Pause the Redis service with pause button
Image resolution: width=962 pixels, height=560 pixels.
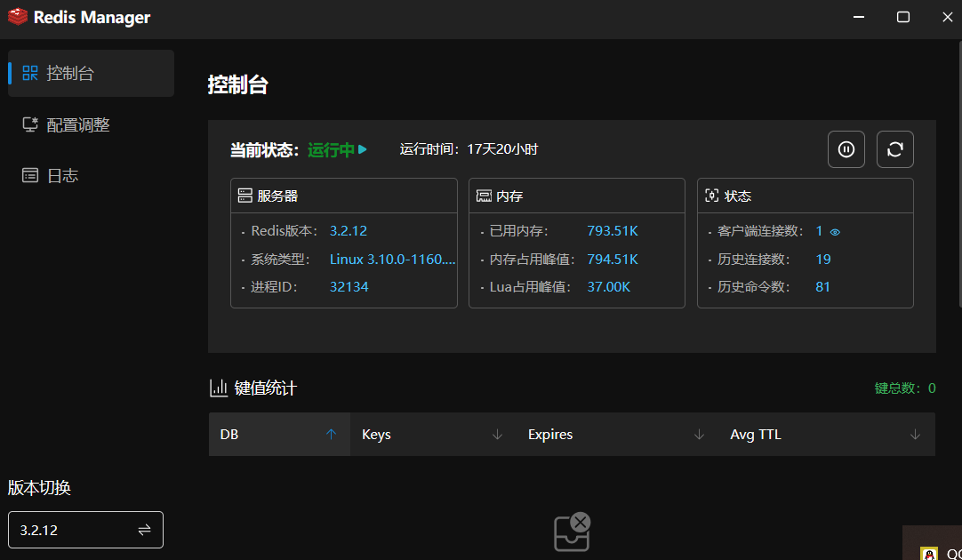point(846,149)
